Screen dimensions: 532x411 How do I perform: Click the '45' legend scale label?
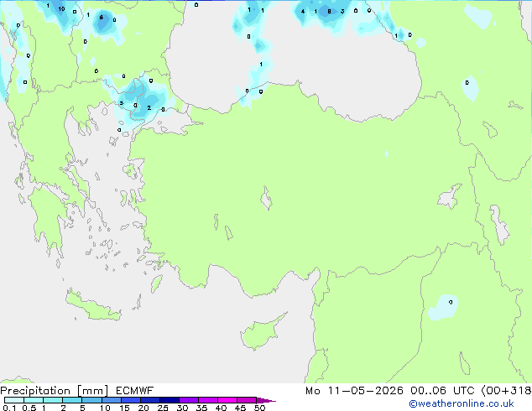click(240, 408)
